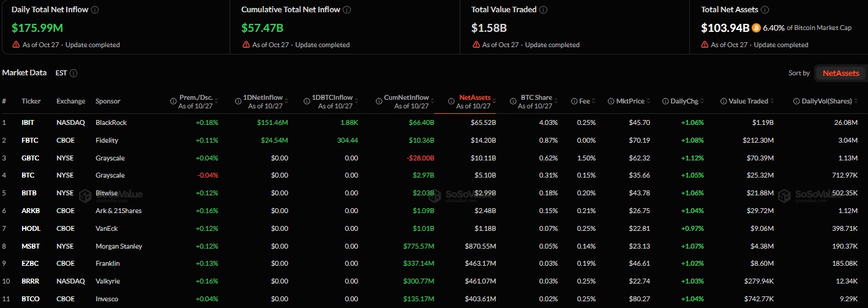
Task: Click the $151.46M one-day net inflow
Action: (272, 122)
